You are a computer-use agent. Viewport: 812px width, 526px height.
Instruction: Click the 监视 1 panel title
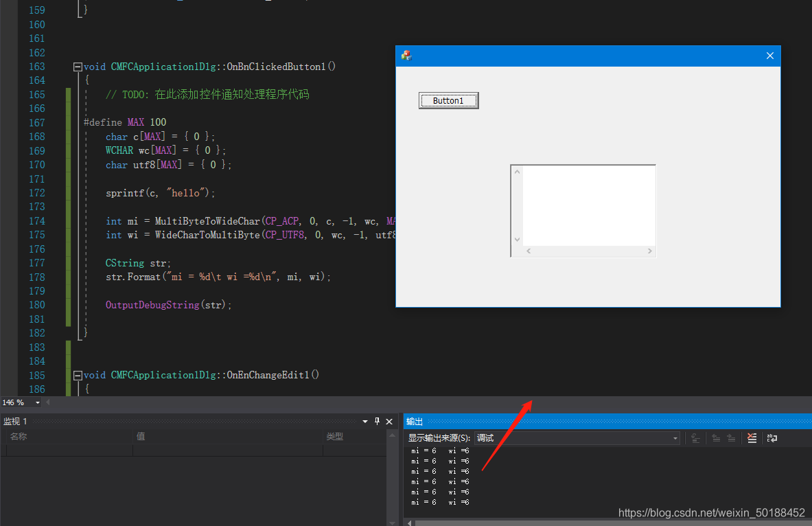pyautogui.click(x=15, y=422)
